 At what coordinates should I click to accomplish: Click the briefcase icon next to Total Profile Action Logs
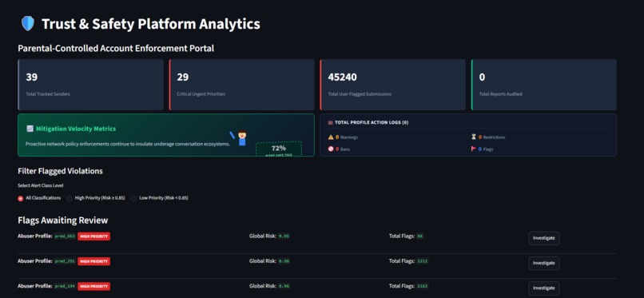tap(331, 122)
